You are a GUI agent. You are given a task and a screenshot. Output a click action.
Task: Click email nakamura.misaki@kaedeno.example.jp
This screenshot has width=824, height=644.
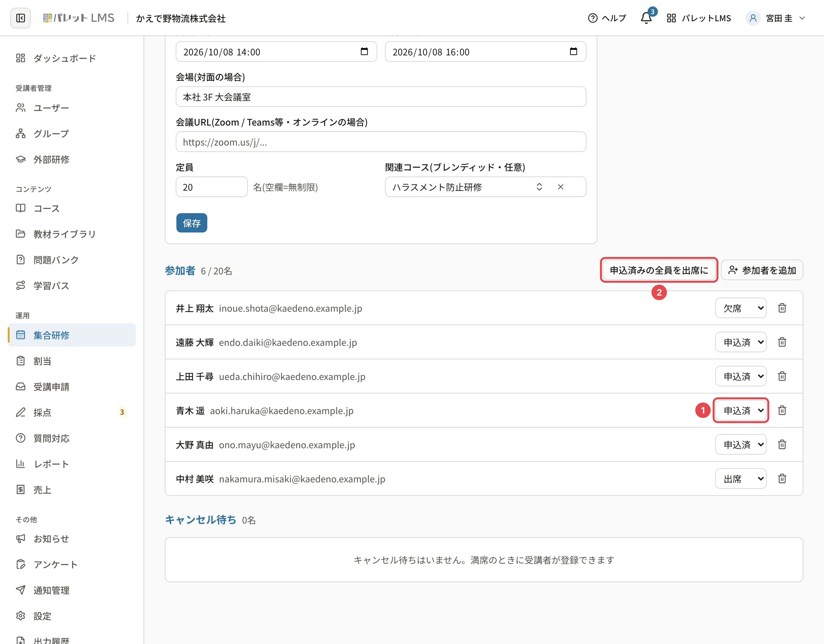click(x=302, y=479)
